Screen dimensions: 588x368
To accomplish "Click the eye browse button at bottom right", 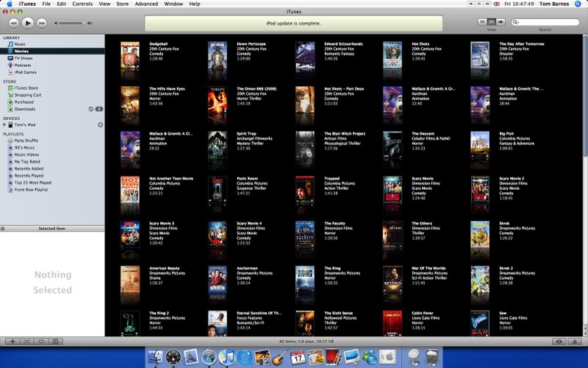I will 559,342.
